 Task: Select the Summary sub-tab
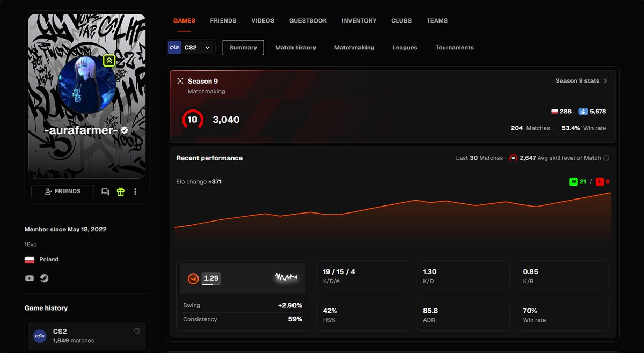click(243, 47)
